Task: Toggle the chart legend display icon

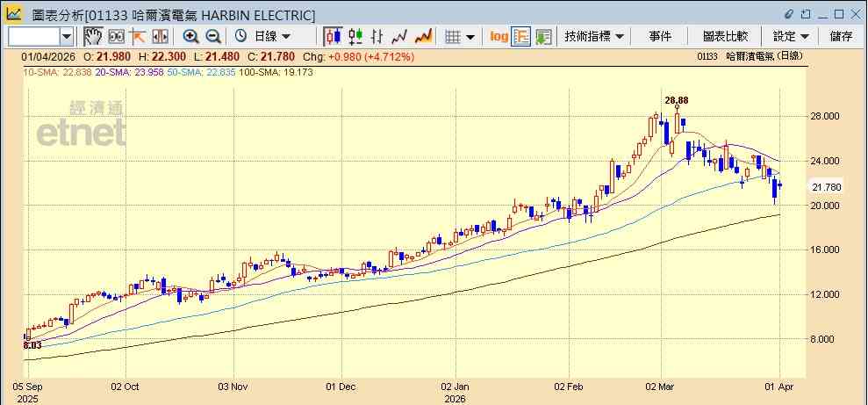Action: click(x=520, y=37)
